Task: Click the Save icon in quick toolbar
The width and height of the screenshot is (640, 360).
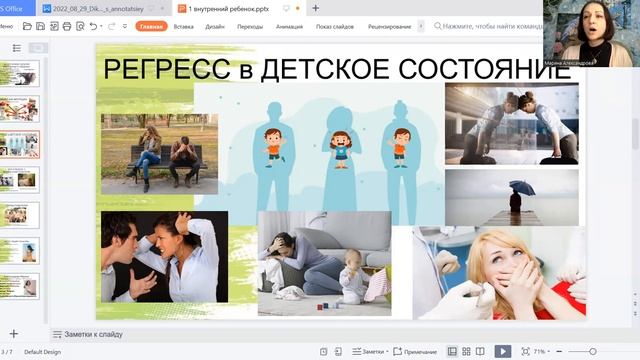Action: coord(40,27)
